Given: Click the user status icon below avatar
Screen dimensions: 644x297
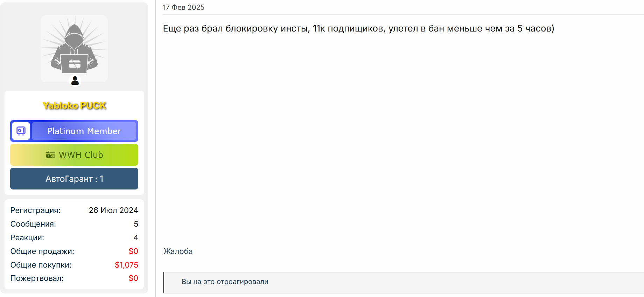Looking at the screenshot, I should [75, 81].
